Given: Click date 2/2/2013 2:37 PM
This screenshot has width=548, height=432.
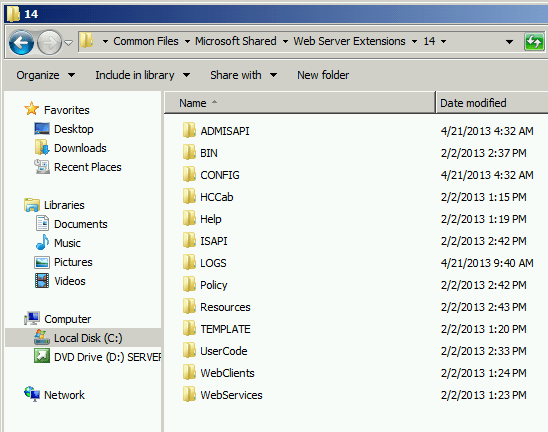Looking at the screenshot, I should point(483,153).
